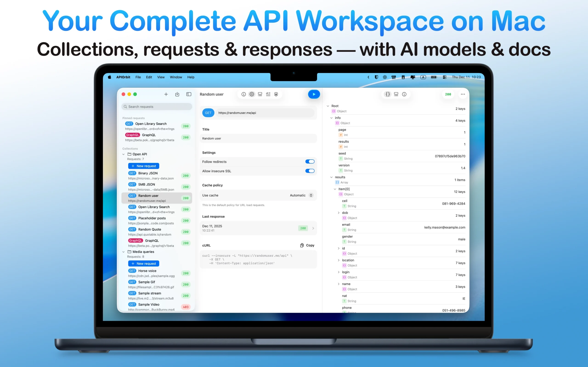Open the APIOrbit menu in menu bar
The image size is (588, 367).
point(123,77)
